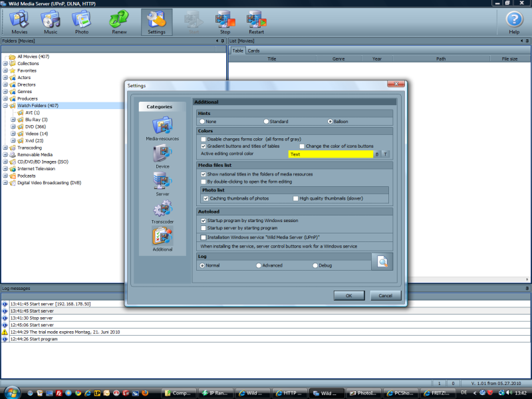Expand the Directors tree node

pyautogui.click(x=5, y=84)
